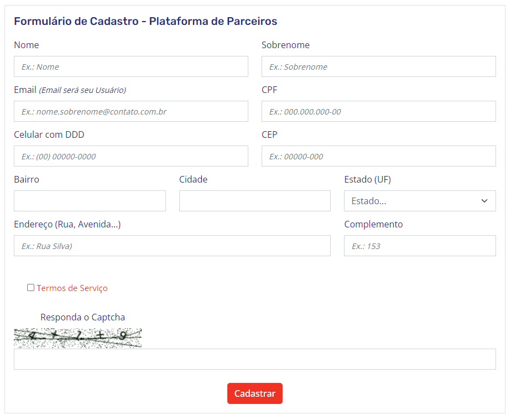Click the captcha image
The height and width of the screenshot is (420, 511).
coord(77,338)
